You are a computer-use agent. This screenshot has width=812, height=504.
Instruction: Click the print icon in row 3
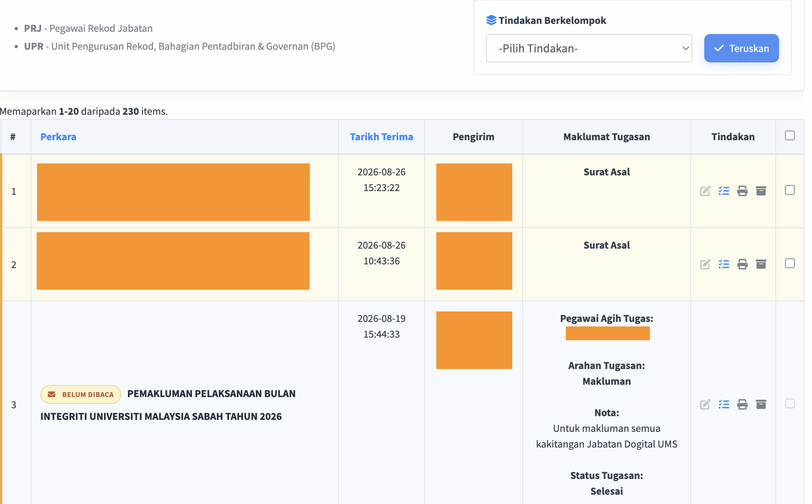(742, 404)
